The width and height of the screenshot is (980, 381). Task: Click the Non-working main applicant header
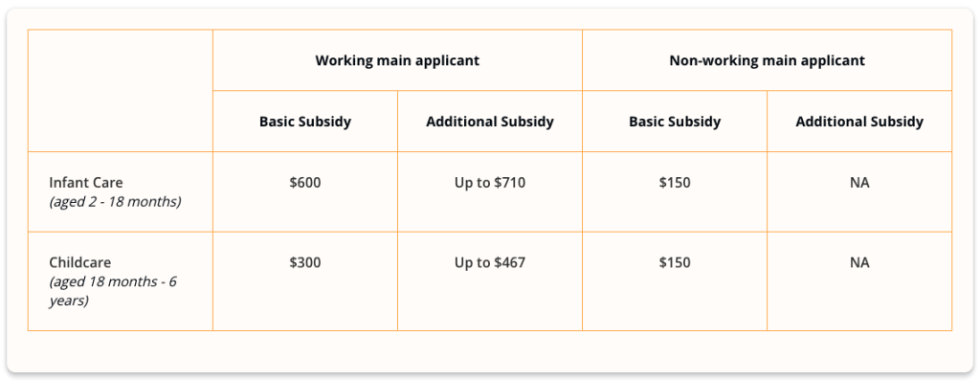coord(767,60)
